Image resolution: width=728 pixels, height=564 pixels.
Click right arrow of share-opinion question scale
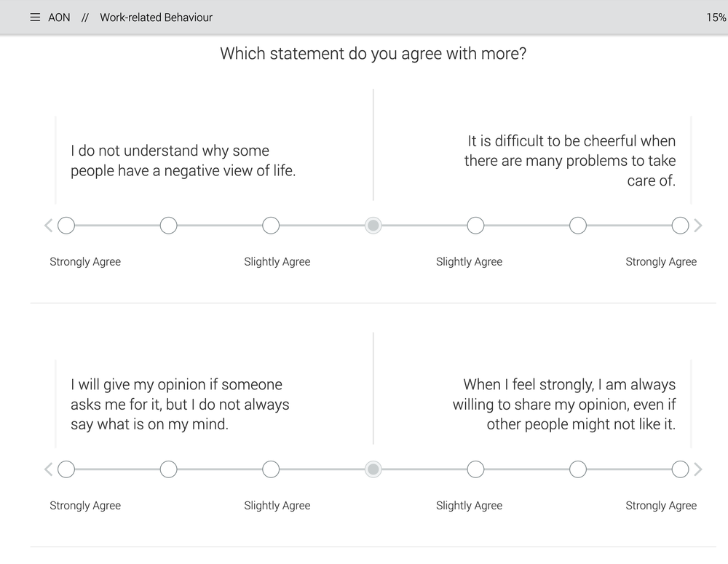click(x=698, y=469)
